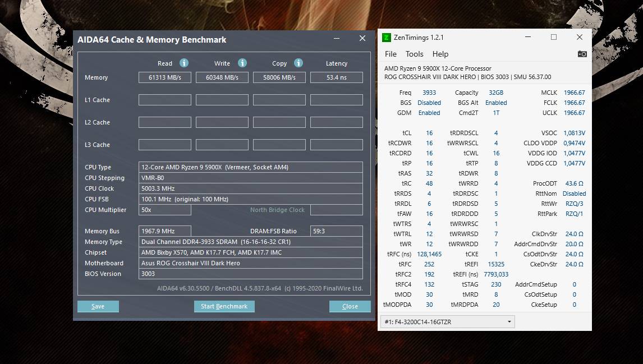
Task: Click tREFI (ns) value 7793,033
Action: coord(496,274)
